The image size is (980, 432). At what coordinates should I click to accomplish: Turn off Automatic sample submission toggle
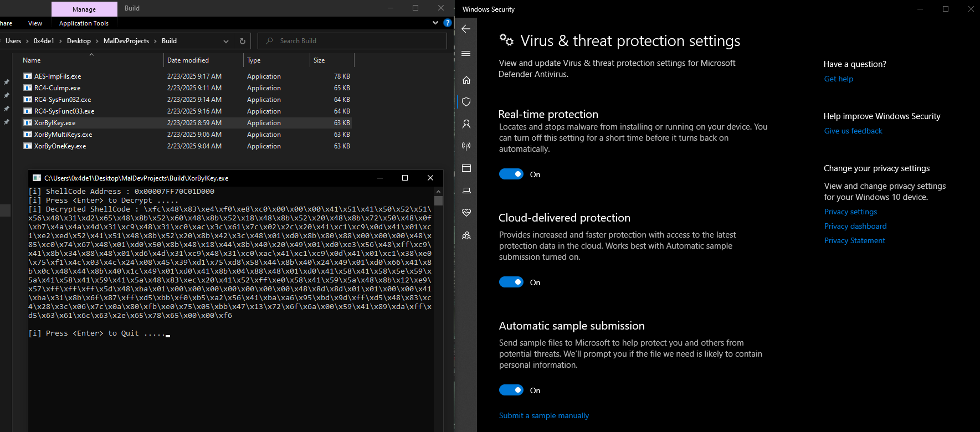[511, 390]
